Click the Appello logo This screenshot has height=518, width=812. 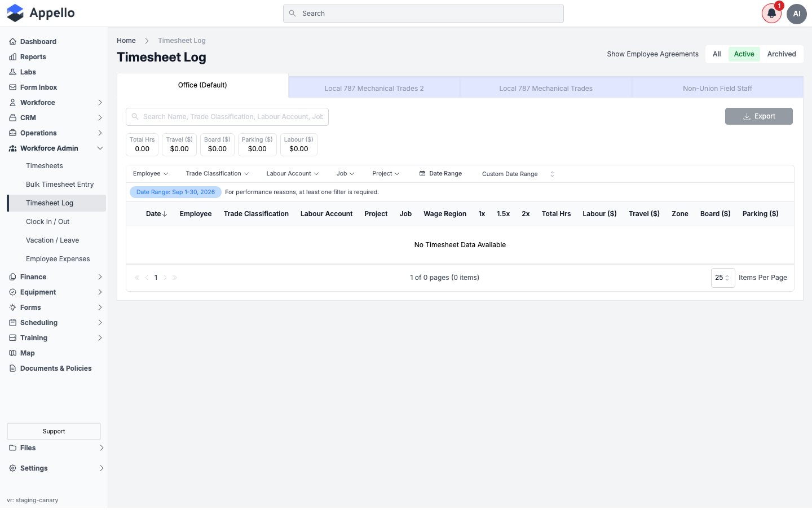(40, 13)
